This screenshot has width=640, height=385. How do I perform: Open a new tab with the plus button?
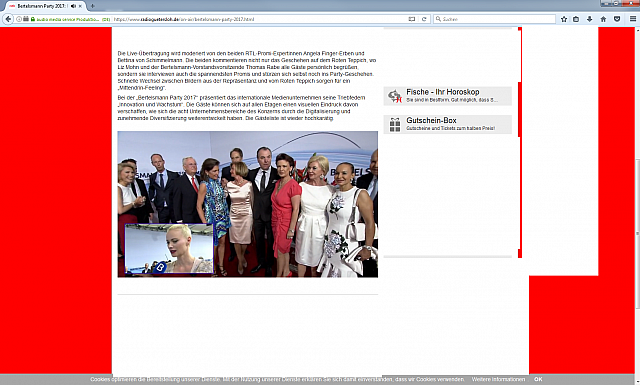(93, 6)
